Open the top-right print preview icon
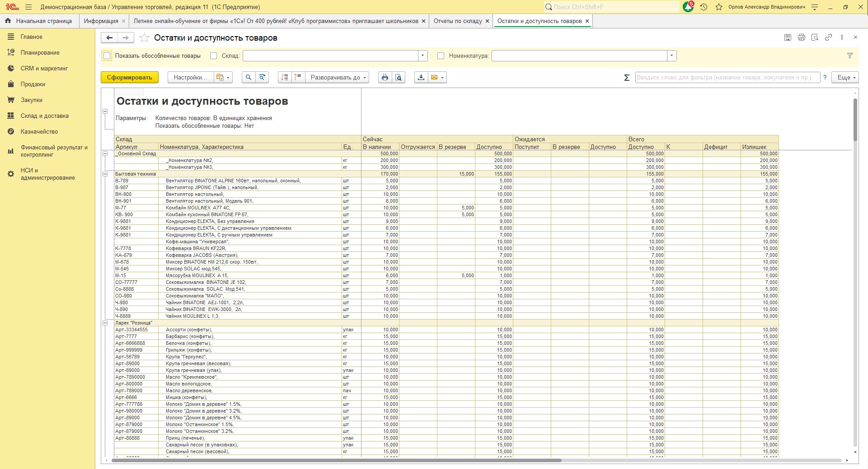Viewport: 868px width, 469px height. 815,37
